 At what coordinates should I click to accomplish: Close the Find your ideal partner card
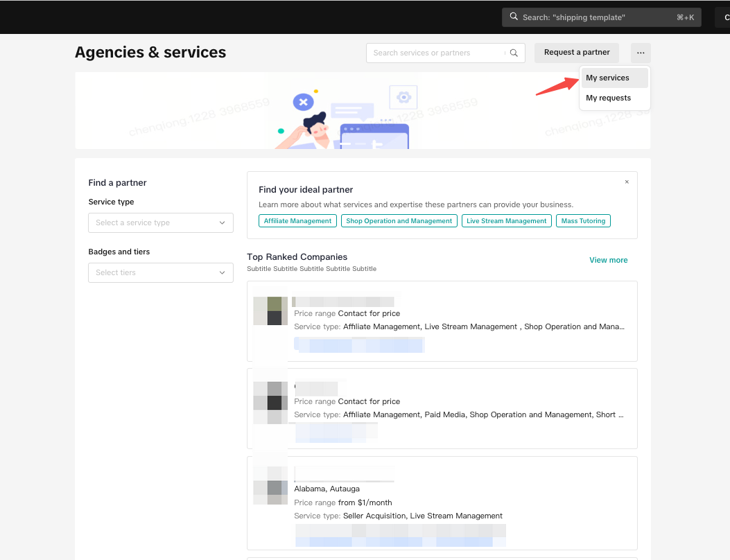click(x=627, y=182)
